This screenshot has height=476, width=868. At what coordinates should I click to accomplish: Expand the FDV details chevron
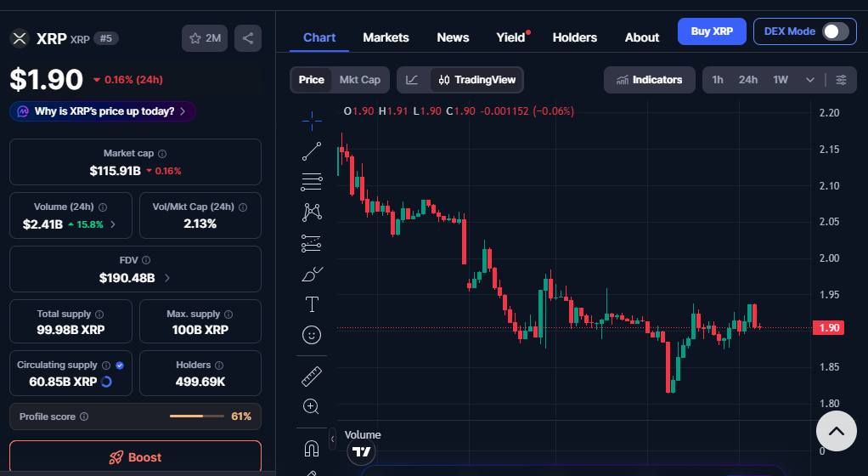point(167,278)
